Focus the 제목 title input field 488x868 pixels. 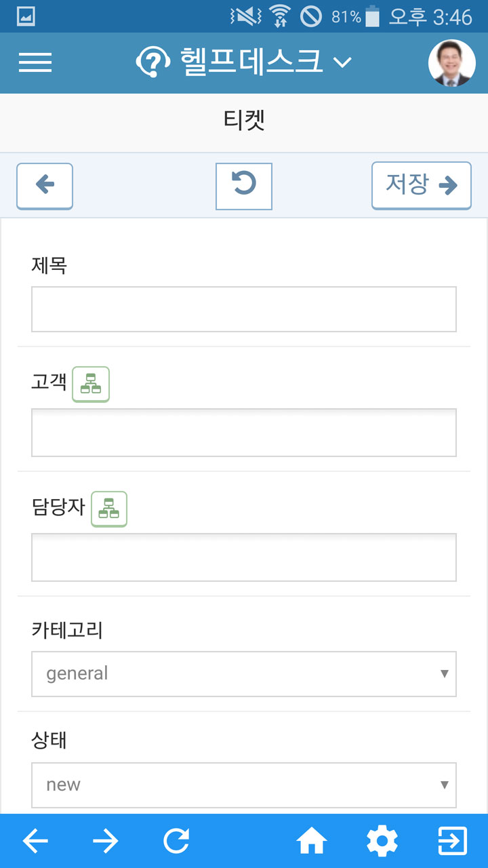pyautogui.click(x=244, y=309)
